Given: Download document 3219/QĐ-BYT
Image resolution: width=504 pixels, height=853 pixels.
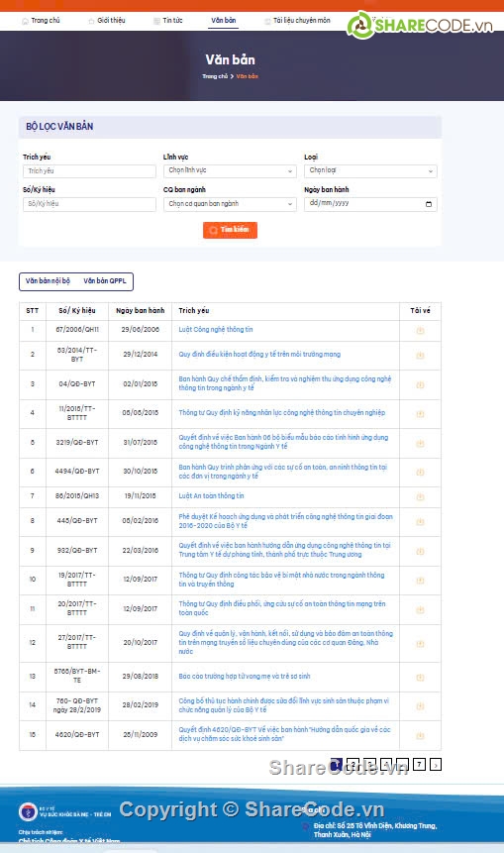Looking at the screenshot, I should click(x=420, y=444).
